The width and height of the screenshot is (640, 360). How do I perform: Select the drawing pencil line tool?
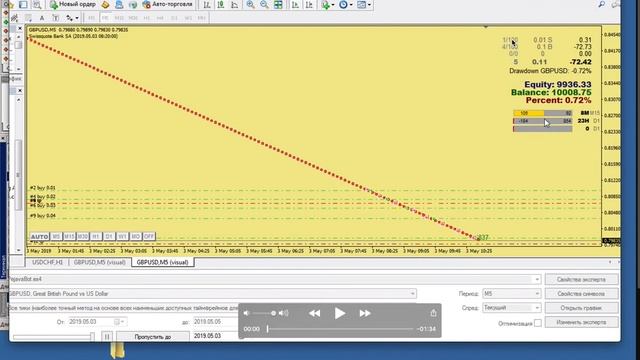pyautogui.click(x=15, y=18)
